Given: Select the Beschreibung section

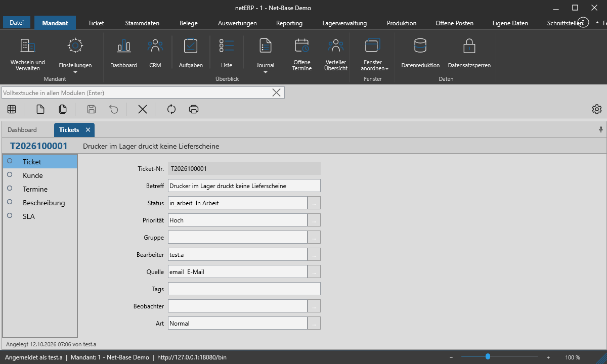Looking at the screenshot, I should (x=40, y=203).
